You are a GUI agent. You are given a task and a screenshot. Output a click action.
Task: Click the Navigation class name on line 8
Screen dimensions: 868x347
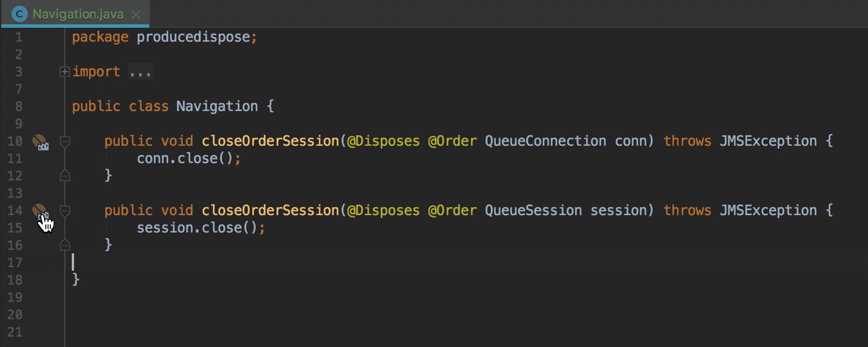[x=217, y=106]
